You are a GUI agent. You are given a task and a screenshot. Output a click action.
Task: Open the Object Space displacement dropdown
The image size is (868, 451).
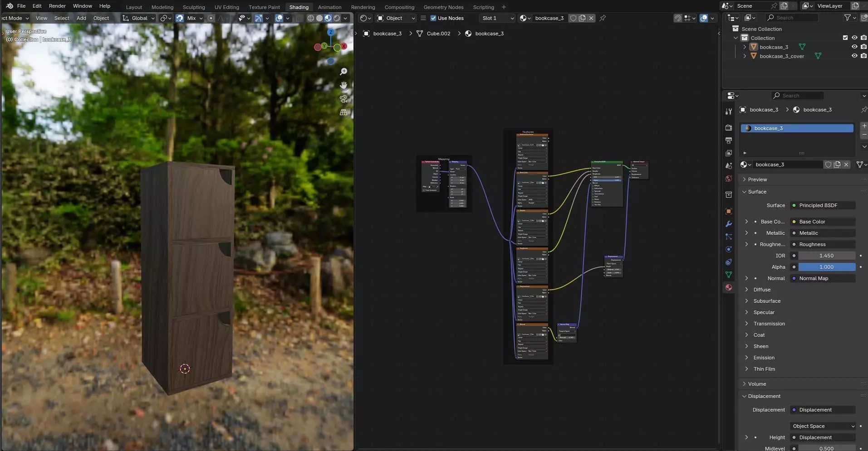pos(823,426)
